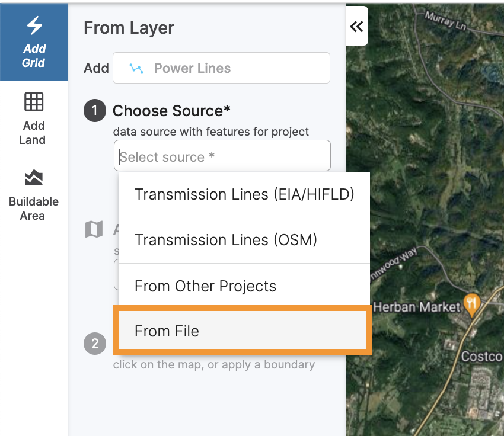Pick the From Other Projects option
The height and width of the screenshot is (436, 504).
click(205, 286)
